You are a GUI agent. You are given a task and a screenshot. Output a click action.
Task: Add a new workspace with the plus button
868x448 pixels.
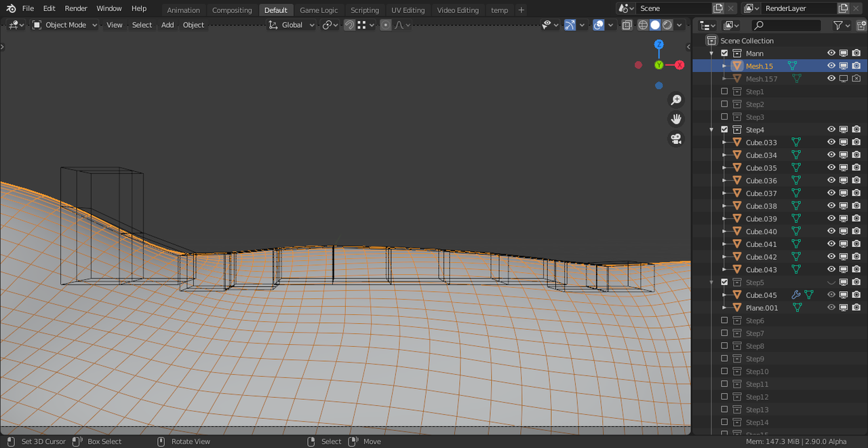(521, 10)
